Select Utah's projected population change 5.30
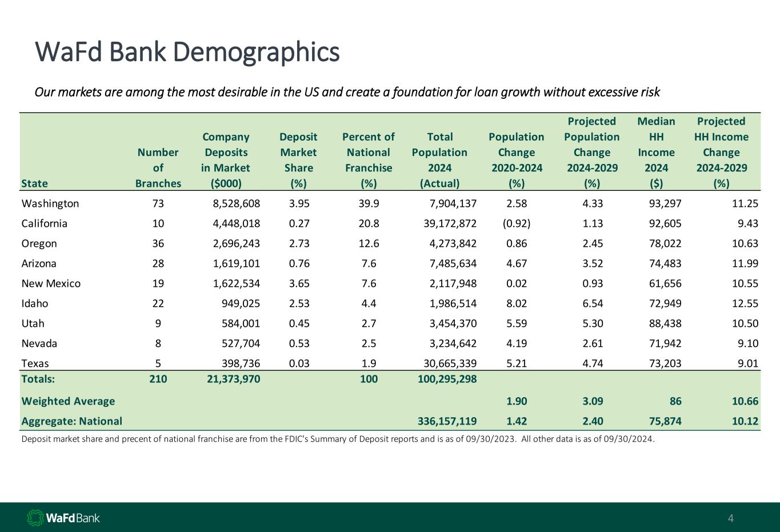The height and width of the screenshot is (532, 780). coord(591,323)
